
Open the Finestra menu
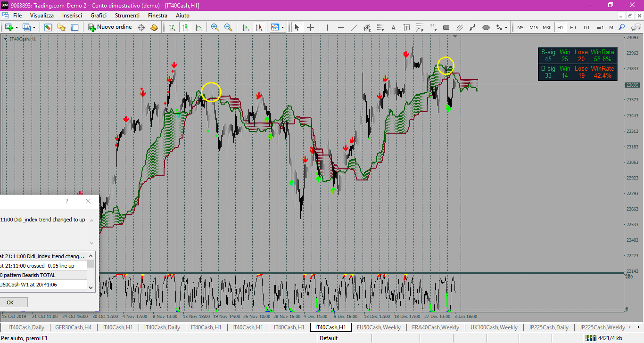click(x=157, y=16)
